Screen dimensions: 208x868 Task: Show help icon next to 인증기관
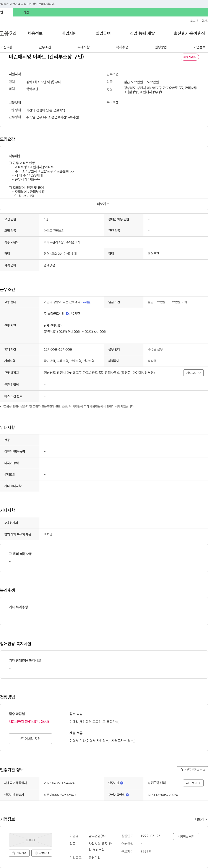click(122, 783)
